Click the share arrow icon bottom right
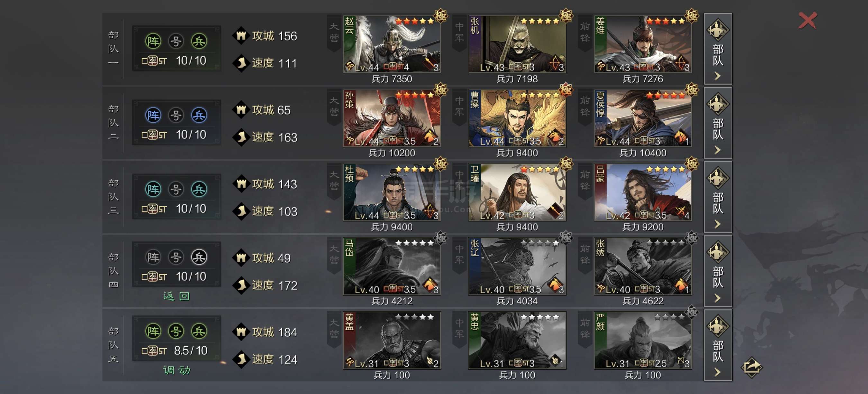 [751, 367]
